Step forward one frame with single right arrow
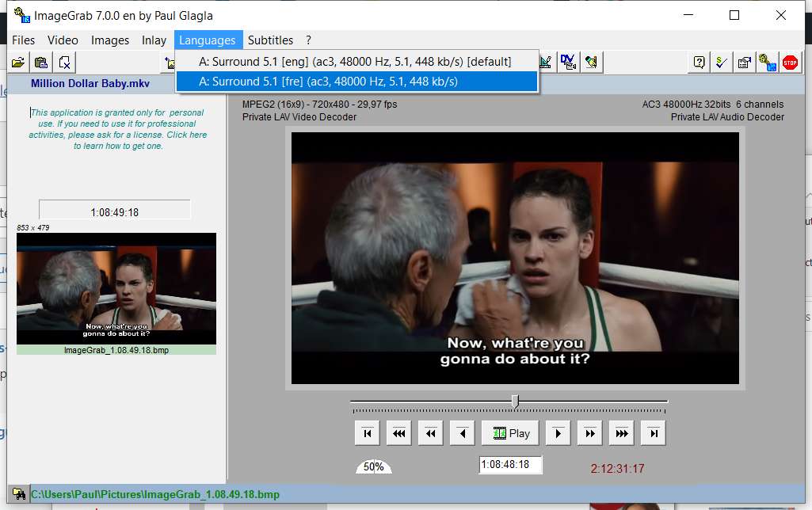This screenshot has width=812, height=510. (558, 433)
